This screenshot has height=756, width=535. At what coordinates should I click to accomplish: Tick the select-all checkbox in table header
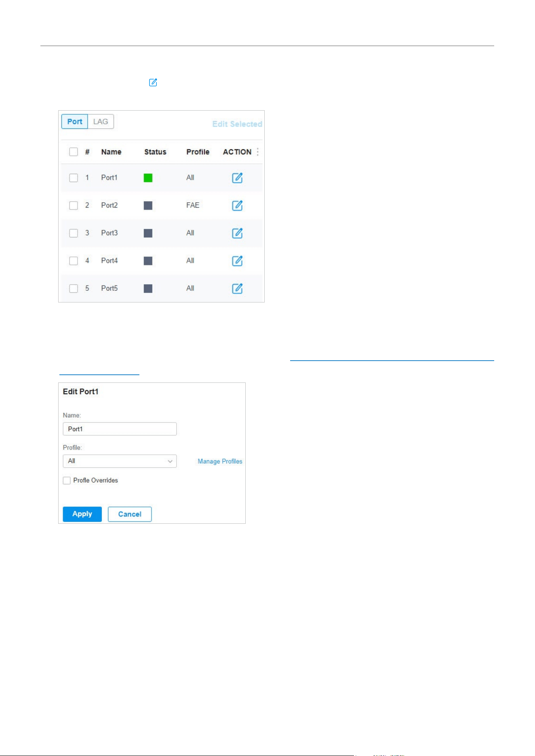pyautogui.click(x=74, y=152)
